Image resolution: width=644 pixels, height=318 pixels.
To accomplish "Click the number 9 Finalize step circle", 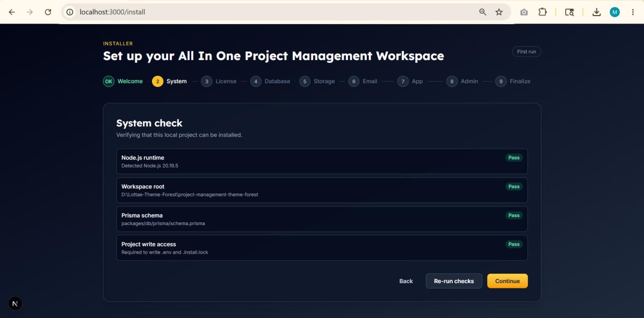I will click(x=501, y=81).
